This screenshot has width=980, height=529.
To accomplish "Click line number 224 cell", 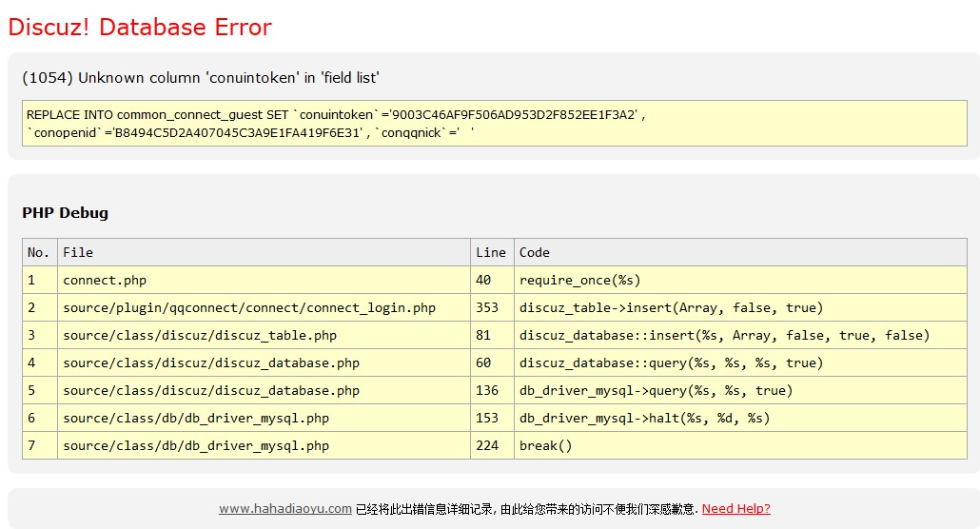I will pos(492,445).
